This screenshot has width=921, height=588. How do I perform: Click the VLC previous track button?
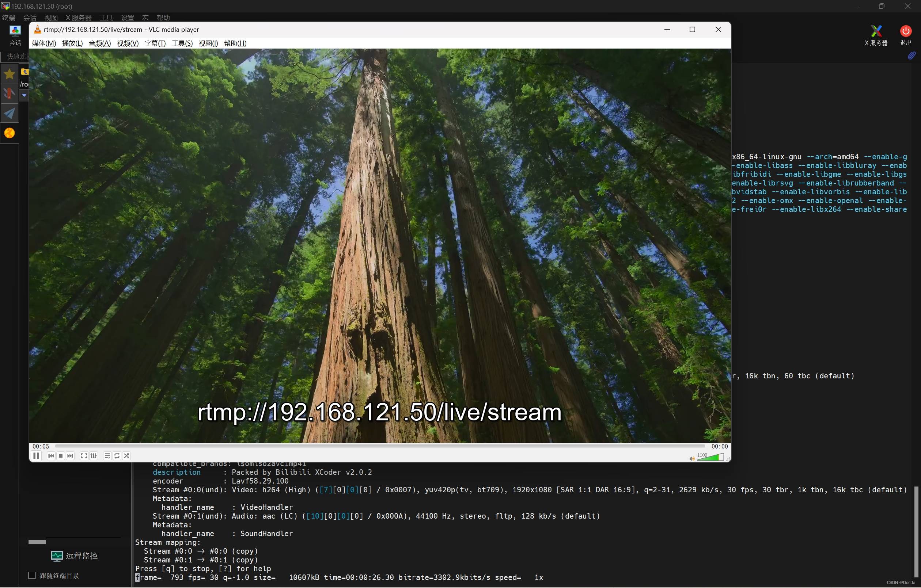pos(51,456)
